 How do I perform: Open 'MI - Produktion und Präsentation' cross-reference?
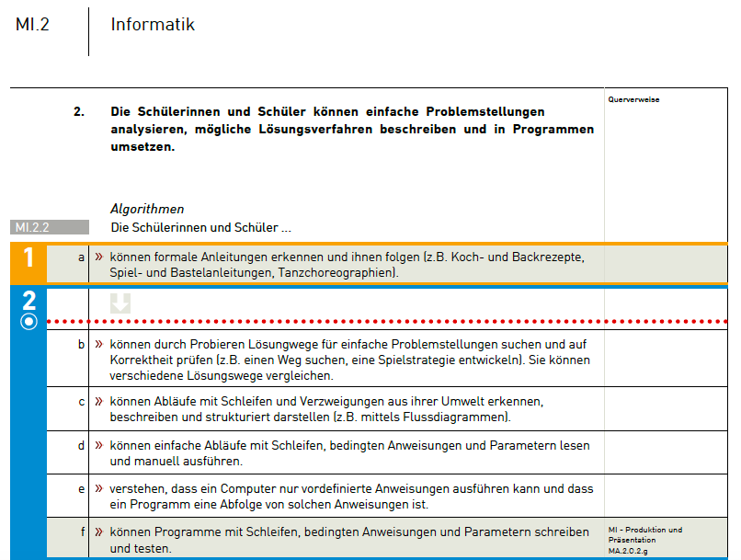645,534
